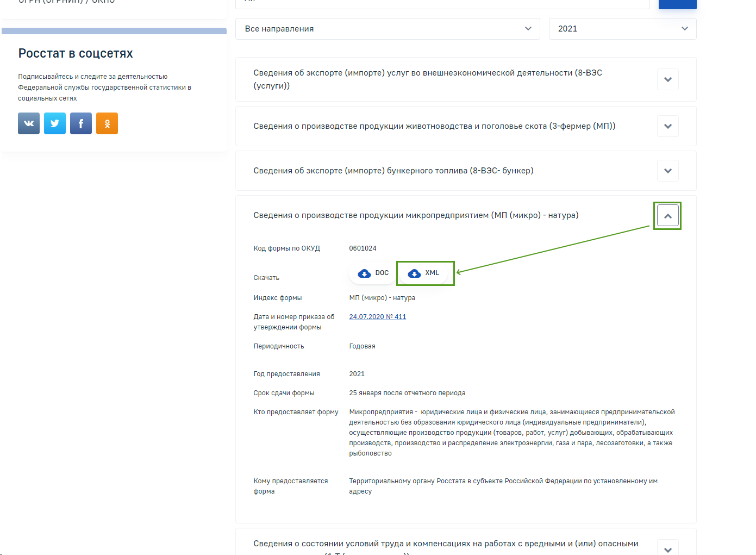The image size is (756, 555).
Task: Click the microenterprise production form title
Action: [x=416, y=215]
